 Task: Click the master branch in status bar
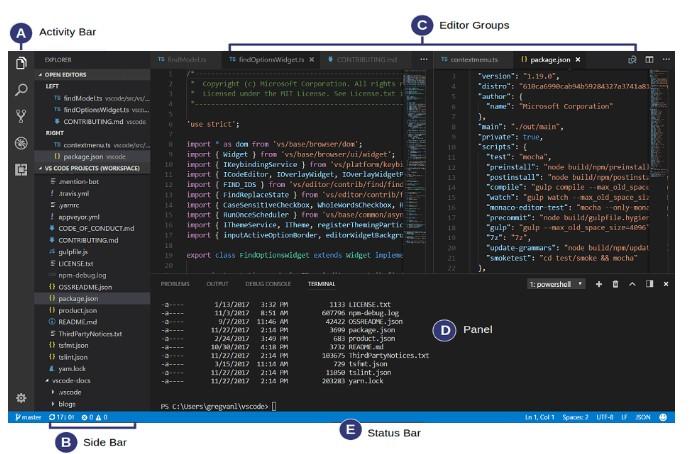pos(28,417)
